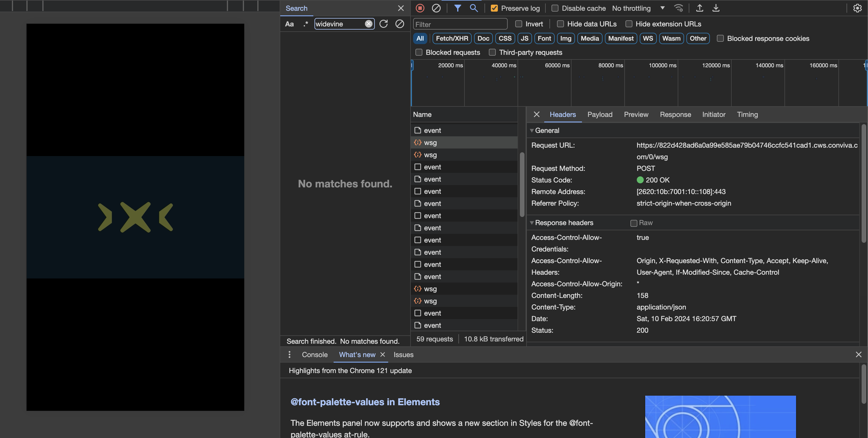Toggle the network filter funnel icon

[x=457, y=8]
